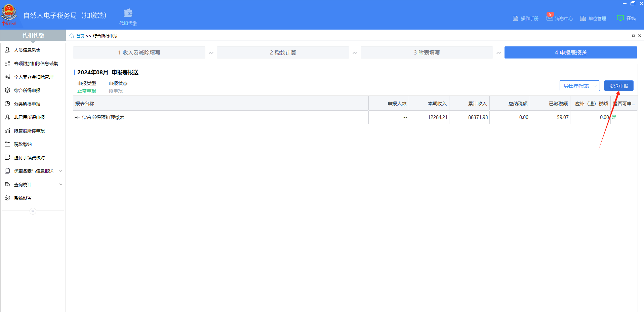The image size is (644, 312).
Task: Click the 操作手册 text link
Action: pos(530,18)
